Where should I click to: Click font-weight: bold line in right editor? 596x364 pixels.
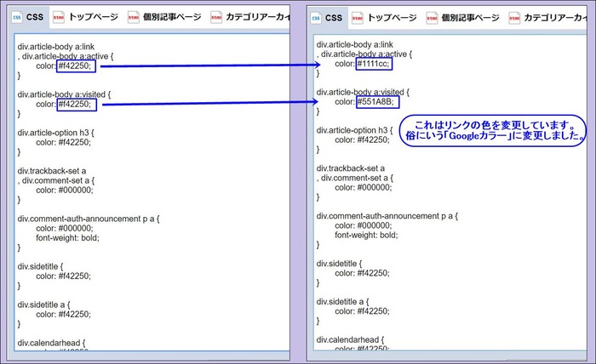point(366,235)
